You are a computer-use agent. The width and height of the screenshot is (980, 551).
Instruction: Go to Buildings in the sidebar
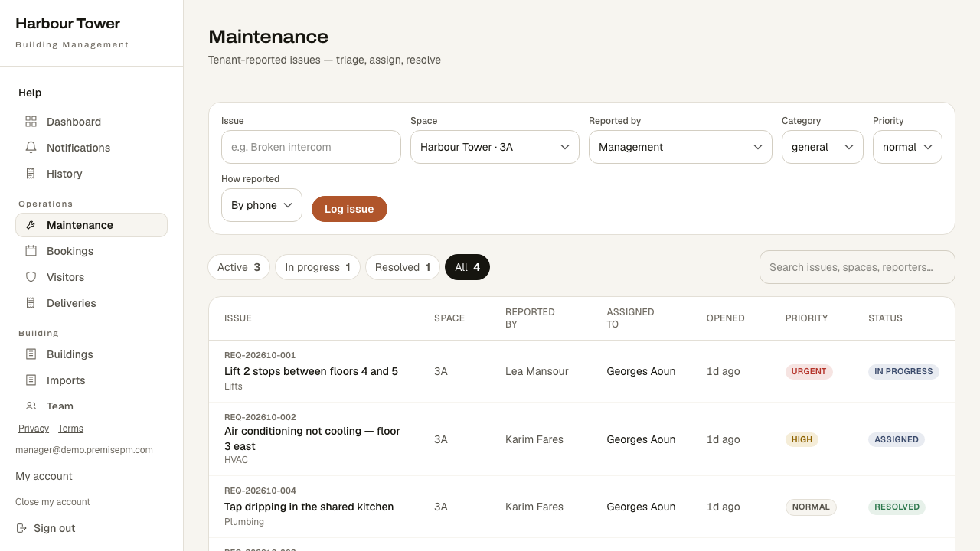point(91,354)
